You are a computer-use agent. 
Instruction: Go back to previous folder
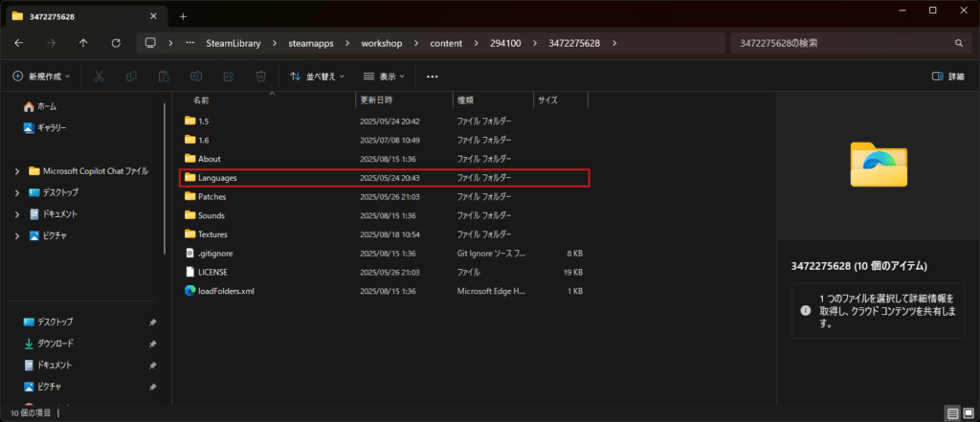pos(19,43)
